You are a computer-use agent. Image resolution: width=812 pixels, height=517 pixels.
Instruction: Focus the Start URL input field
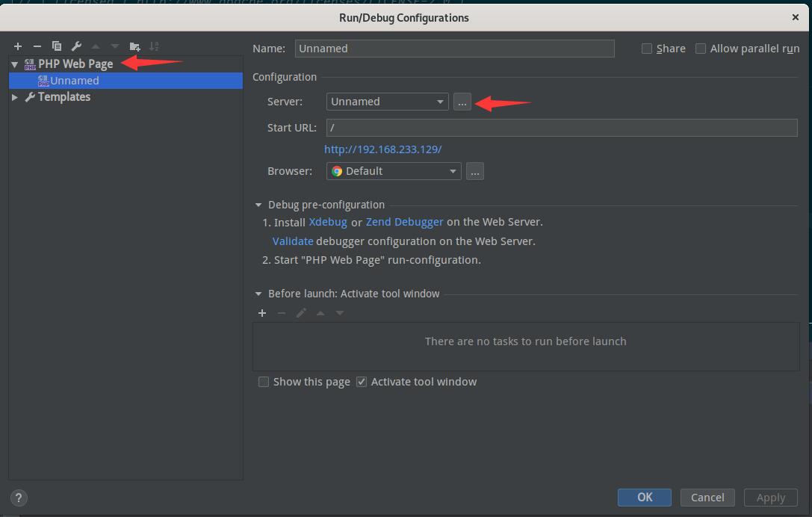click(x=562, y=128)
